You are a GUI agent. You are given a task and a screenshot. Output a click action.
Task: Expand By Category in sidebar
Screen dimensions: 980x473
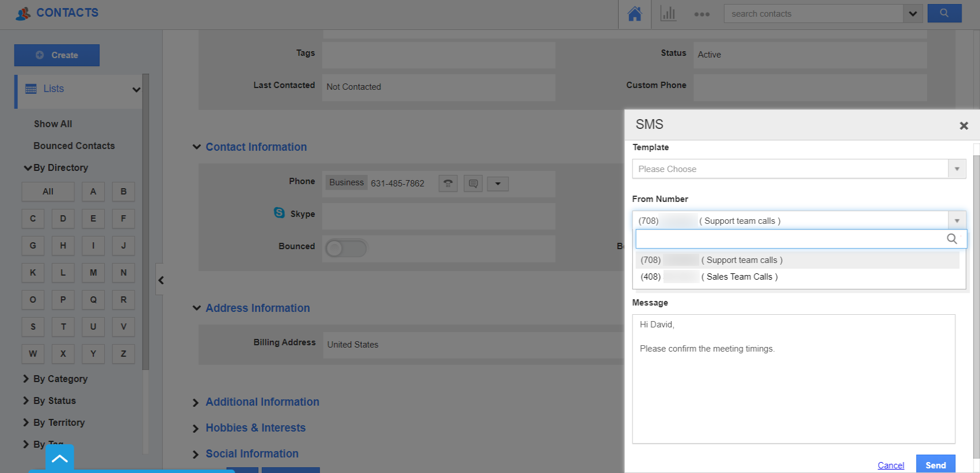coord(60,379)
